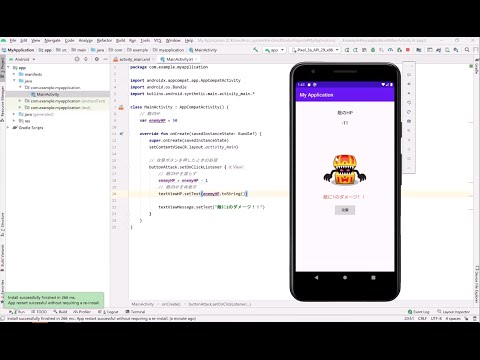Click the class gutter icon beside MainActivity
Image resolution: width=480 pixels, height=360 pixels.
coord(121,107)
